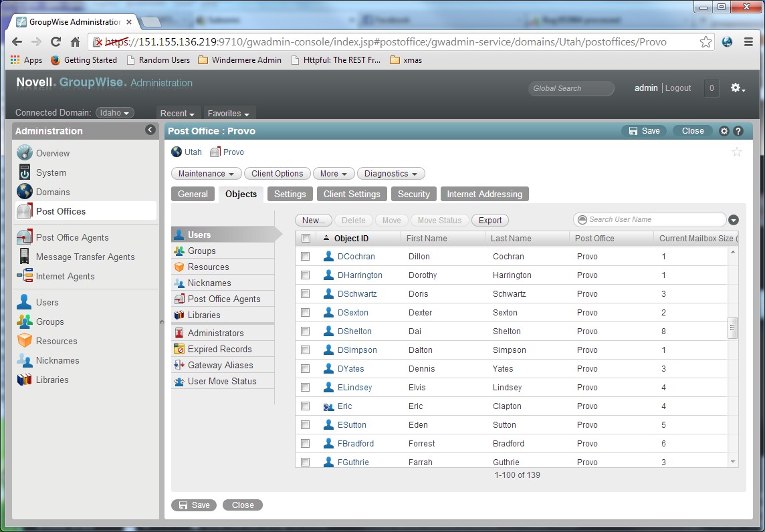Tick the checkbox beside DSexton
The height and width of the screenshot is (532, 765).
[x=306, y=313]
